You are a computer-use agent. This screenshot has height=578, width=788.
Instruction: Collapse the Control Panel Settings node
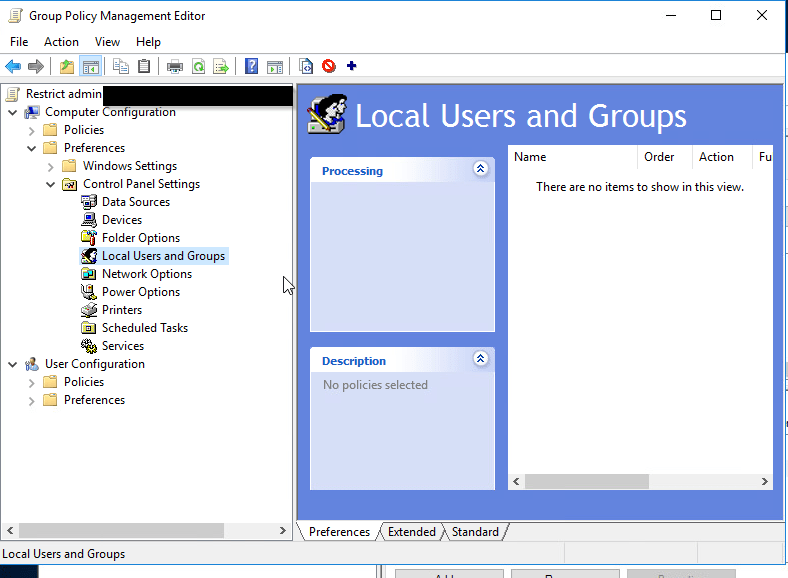pos(51,184)
